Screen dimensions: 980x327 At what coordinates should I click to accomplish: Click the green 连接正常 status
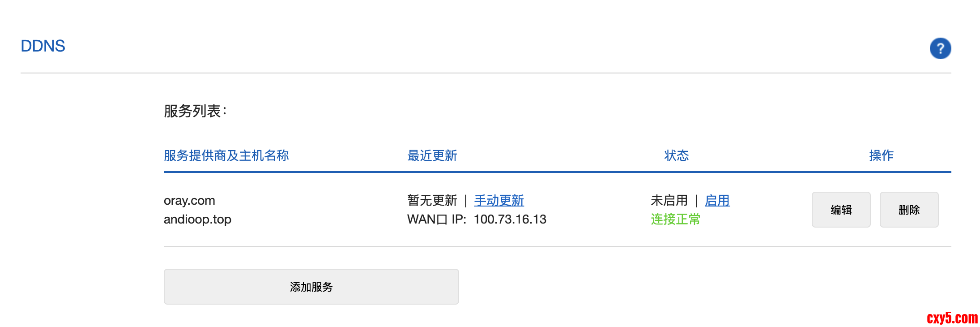(675, 219)
